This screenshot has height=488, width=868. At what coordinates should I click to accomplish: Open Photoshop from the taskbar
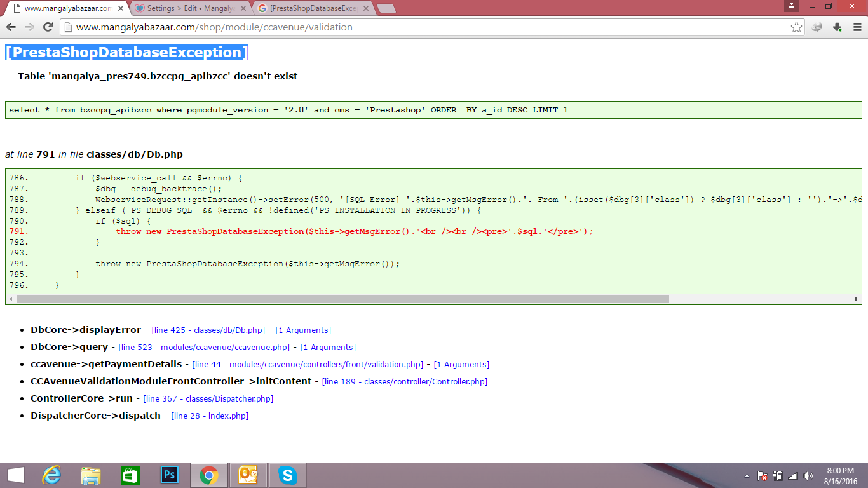tap(169, 475)
